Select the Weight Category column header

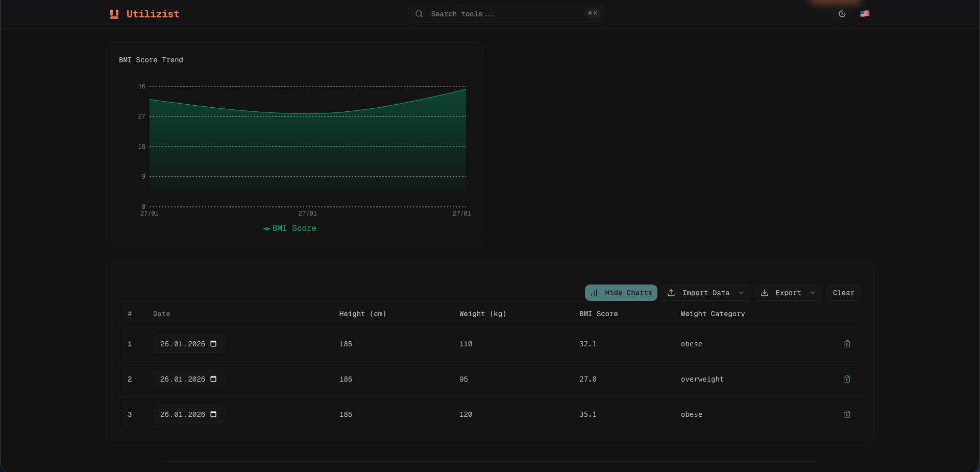[713, 314]
